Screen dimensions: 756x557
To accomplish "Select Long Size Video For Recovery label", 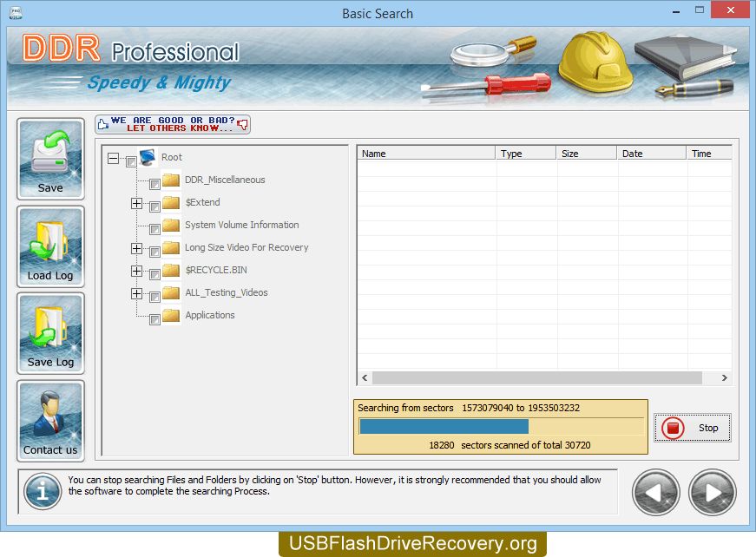I will tap(247, 247).
